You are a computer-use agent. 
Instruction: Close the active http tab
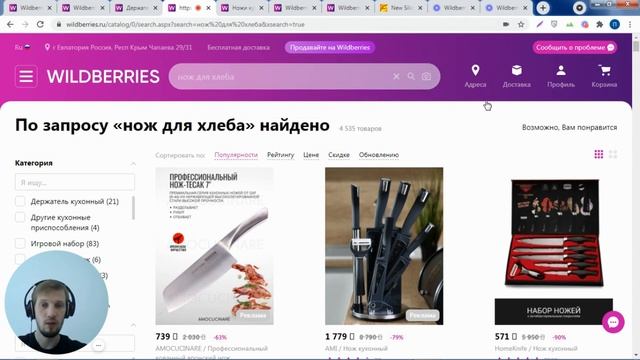(x=209, y=8)
